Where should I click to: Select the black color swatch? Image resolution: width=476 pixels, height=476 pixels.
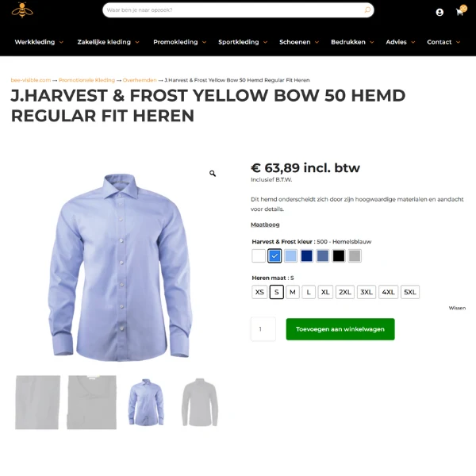[x=339, y=256]
